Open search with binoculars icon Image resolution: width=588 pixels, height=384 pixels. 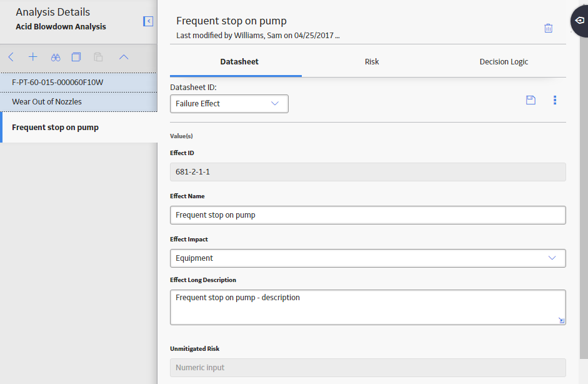[56, 58]
